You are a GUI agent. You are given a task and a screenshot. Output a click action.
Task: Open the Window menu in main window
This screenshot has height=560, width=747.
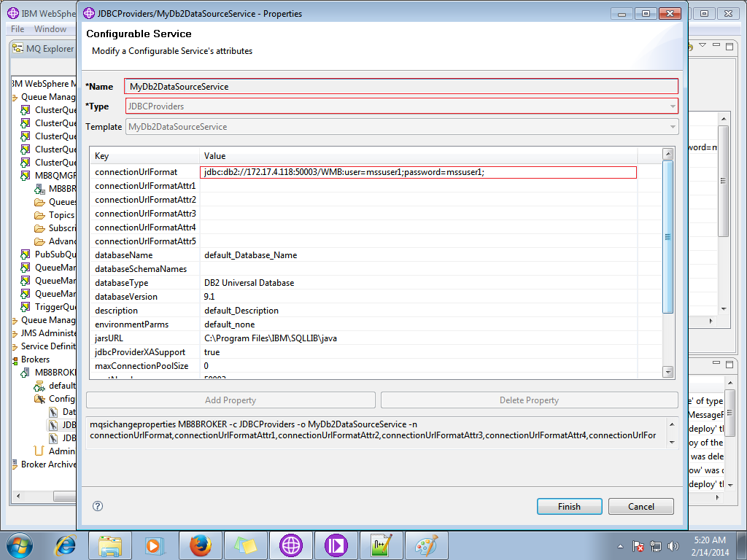coord(50,28)
